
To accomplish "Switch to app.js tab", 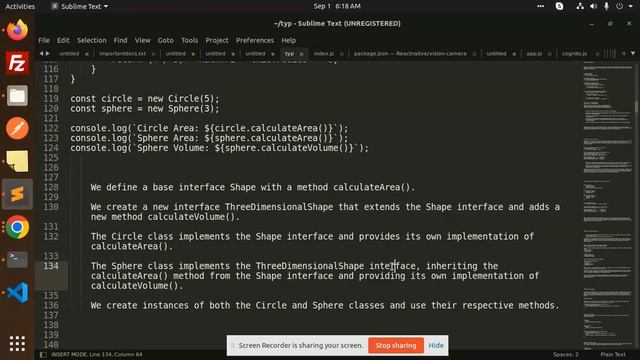I will [x=534, y=54].
